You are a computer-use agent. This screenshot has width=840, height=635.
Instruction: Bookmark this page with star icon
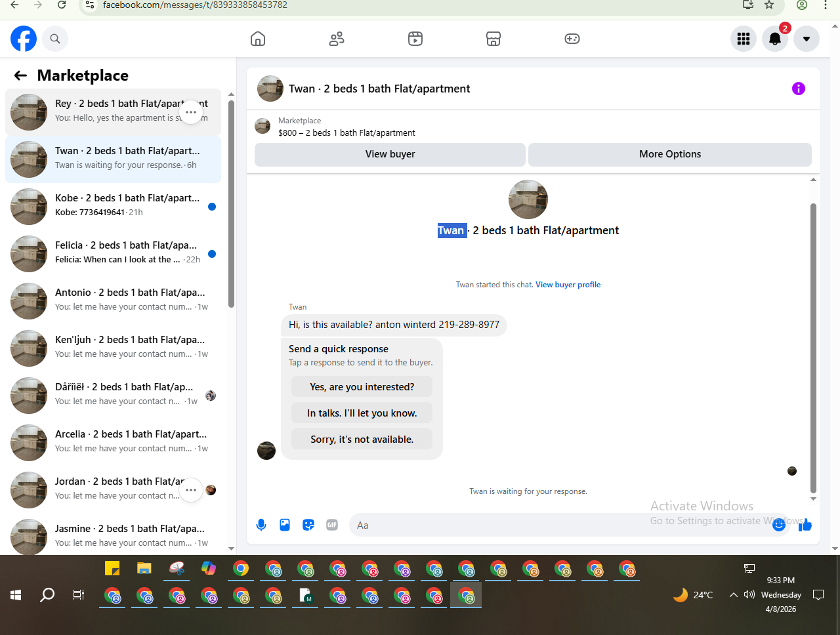coord(769,5)
